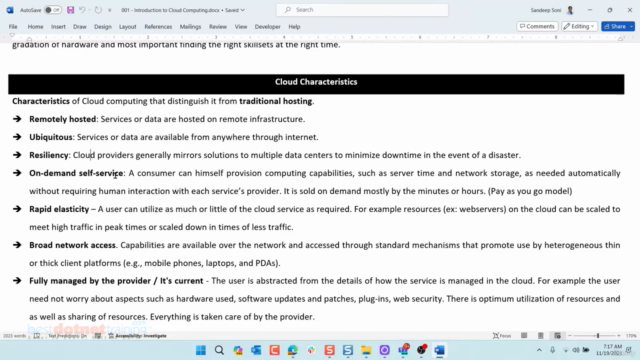This screenshot has width=640, height=360.
Task: Open the Home ribbon tab
Action: [x=36, y=27]
